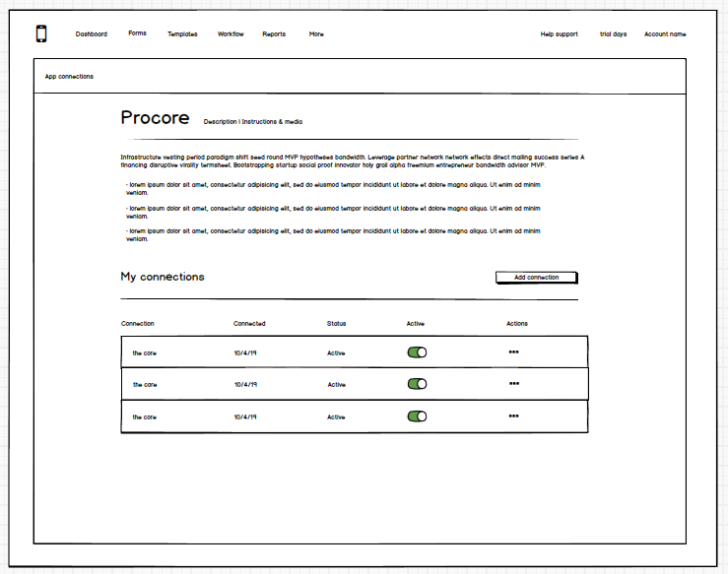Click the App connections breadcrumb
Viewport: 728px width, 574px height.
tap(69, 77)
